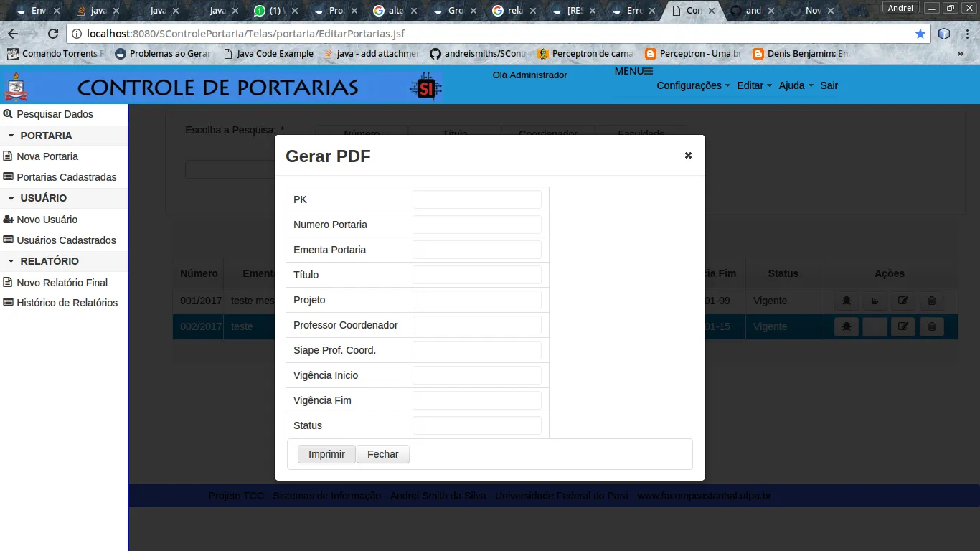The height and width of the screenshot is (551, 980).
Task: Switch to the Erro browser tab
Action: tap(633, 11)
